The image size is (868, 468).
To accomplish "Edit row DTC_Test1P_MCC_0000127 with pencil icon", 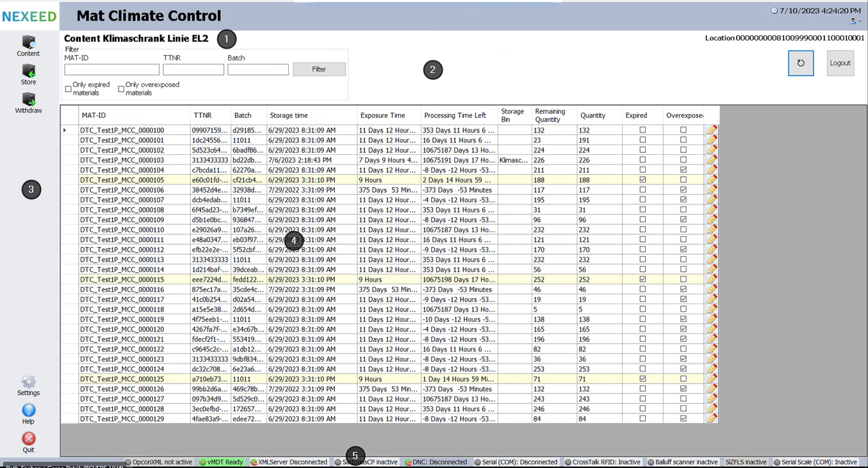I will click(712, 399).
